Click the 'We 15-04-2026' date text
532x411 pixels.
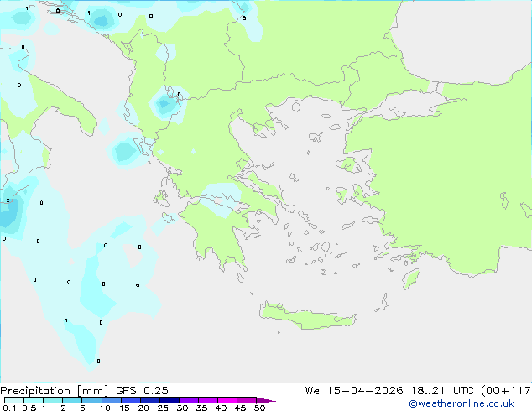(x=354, y=391)
